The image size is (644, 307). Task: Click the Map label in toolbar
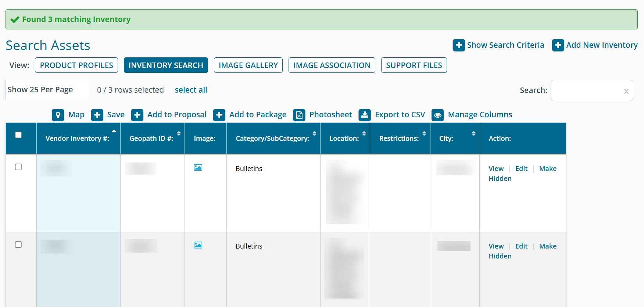76,115
